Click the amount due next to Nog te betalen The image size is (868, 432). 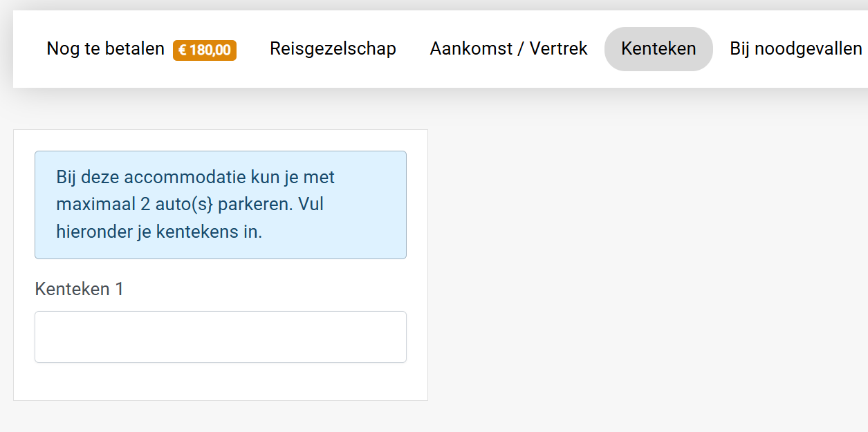tap(205, 50)
